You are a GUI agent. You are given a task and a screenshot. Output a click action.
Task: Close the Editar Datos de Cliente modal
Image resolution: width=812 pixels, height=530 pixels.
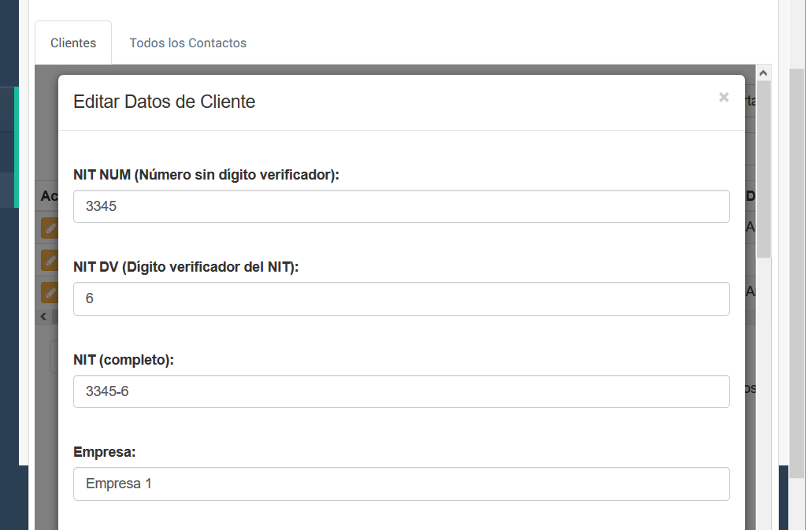[x=723, y=98]
